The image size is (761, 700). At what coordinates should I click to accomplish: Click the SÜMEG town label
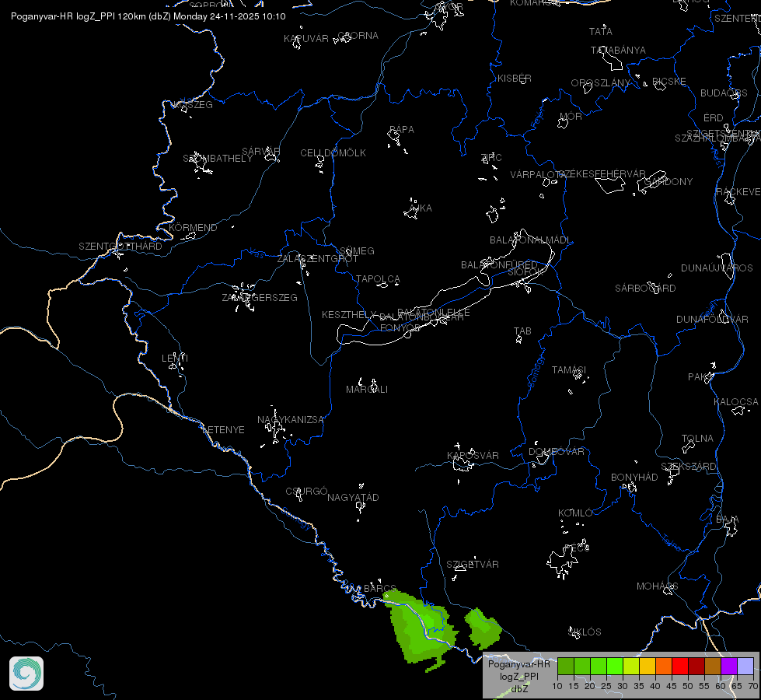357,251
